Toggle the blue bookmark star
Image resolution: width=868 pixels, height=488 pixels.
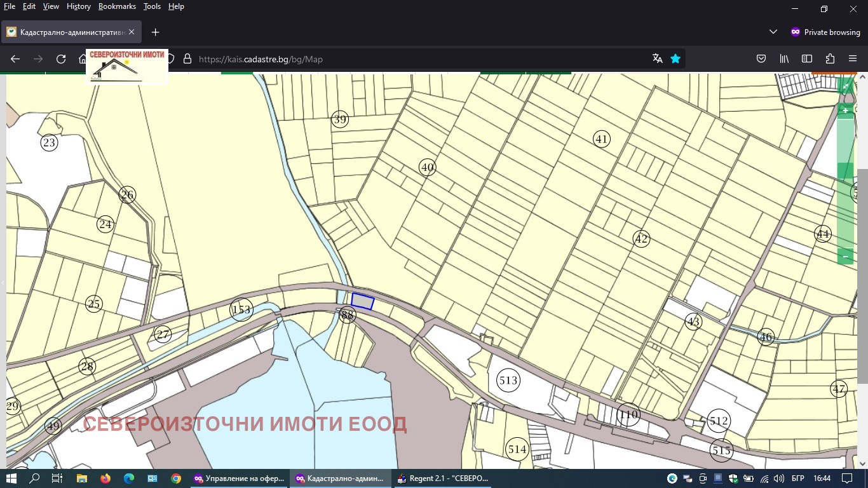pos(675,59)
